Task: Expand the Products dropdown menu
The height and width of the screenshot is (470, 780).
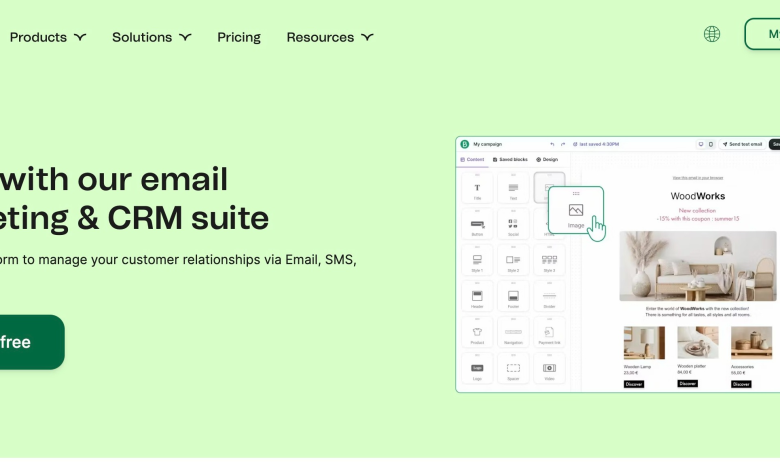Action: tap(48, 37)
